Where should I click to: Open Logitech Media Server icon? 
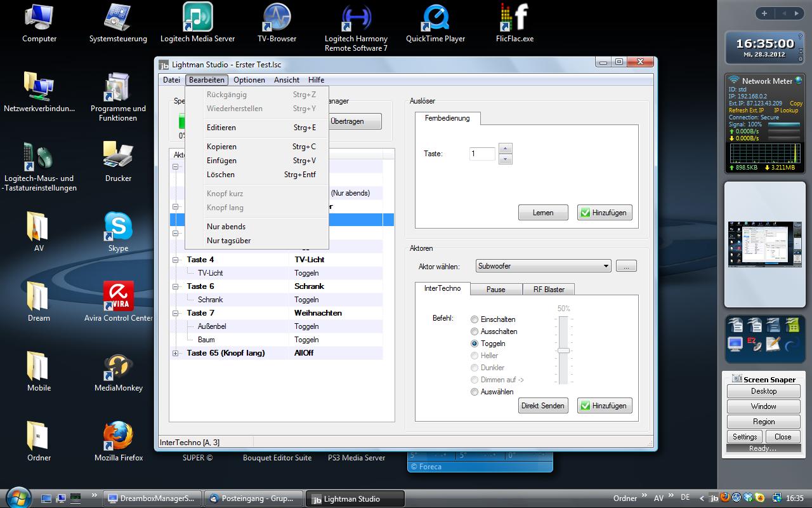(197, 18)
